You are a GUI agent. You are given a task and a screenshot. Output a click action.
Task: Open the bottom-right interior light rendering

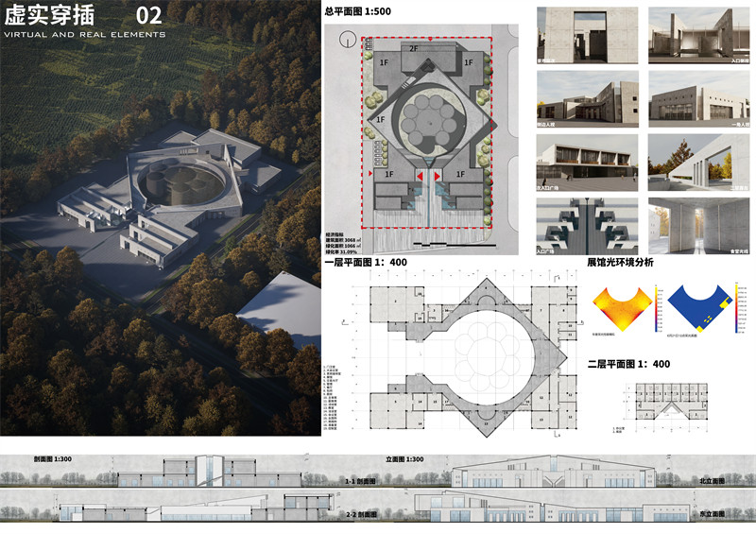tap(695, 223)
